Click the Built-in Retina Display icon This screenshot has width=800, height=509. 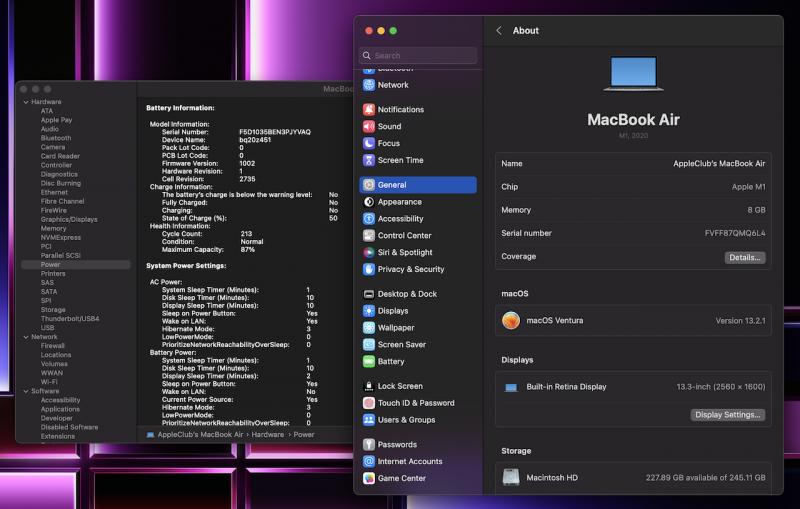coord(511,388)
